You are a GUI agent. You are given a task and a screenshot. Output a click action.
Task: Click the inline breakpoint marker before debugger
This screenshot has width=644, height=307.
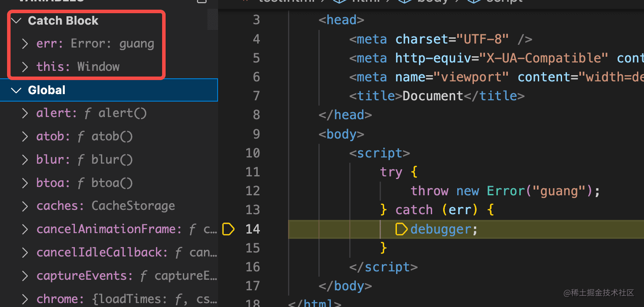(x=402, y=229)
